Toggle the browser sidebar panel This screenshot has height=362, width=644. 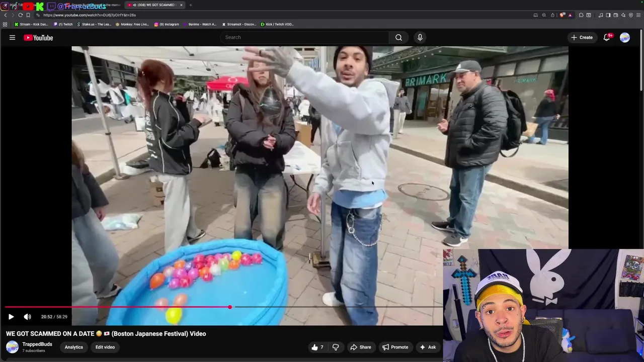(x=608, y=15)
